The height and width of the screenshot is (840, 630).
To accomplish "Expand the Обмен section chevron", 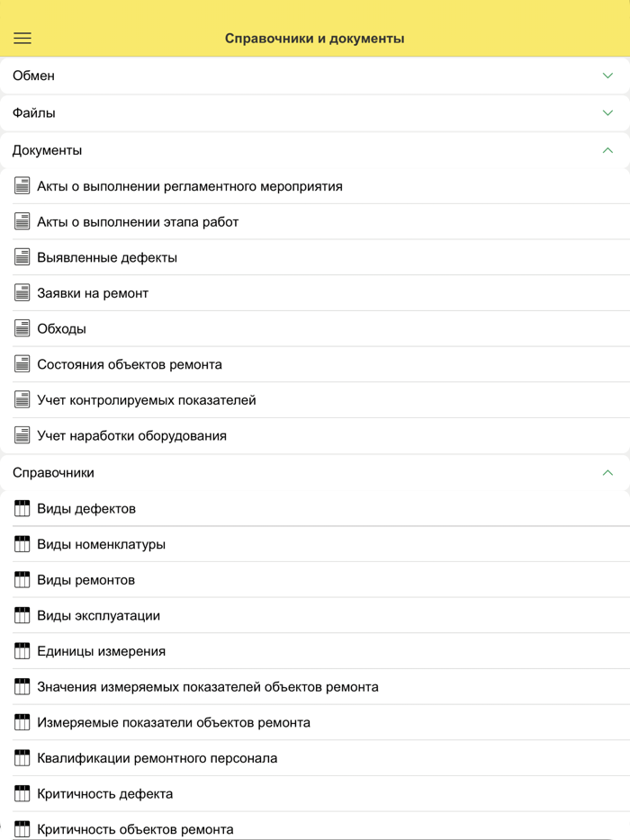I will pos(607,76).
